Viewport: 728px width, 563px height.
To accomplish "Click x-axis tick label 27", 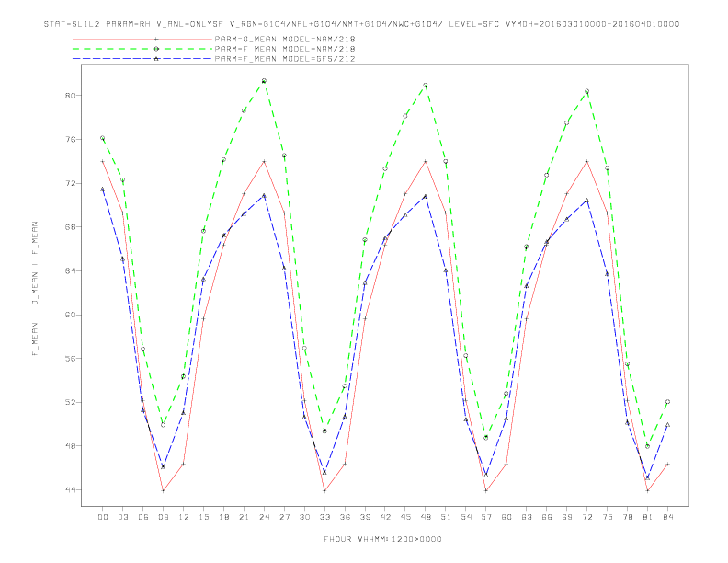I will click(x=284, y=517).
